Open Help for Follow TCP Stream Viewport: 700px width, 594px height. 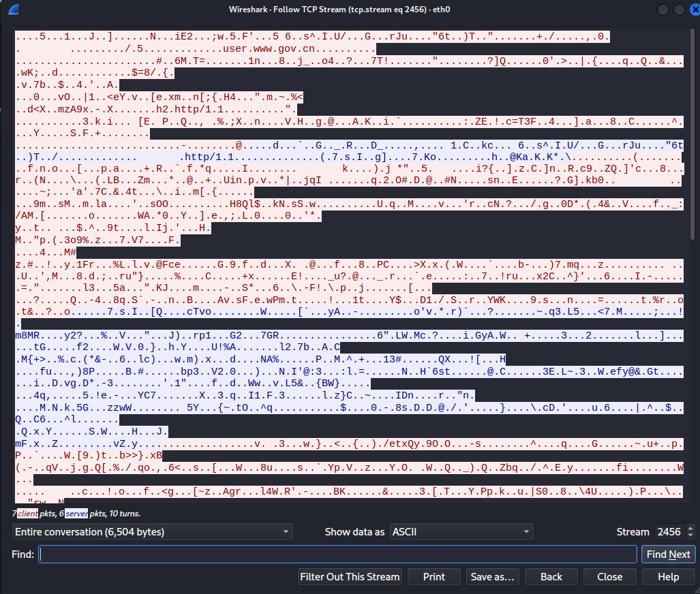click(x=668, y=576)
